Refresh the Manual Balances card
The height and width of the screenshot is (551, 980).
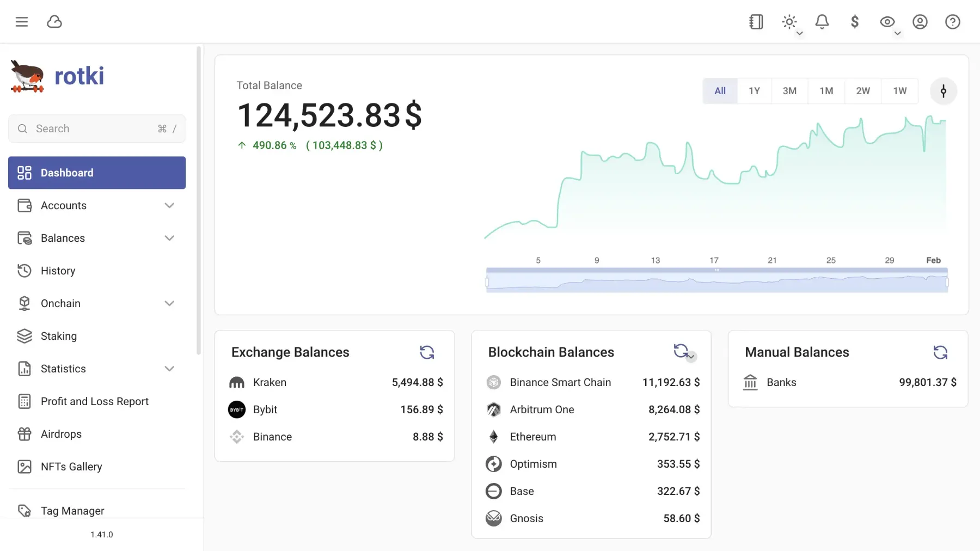click(x=941, y=352)
